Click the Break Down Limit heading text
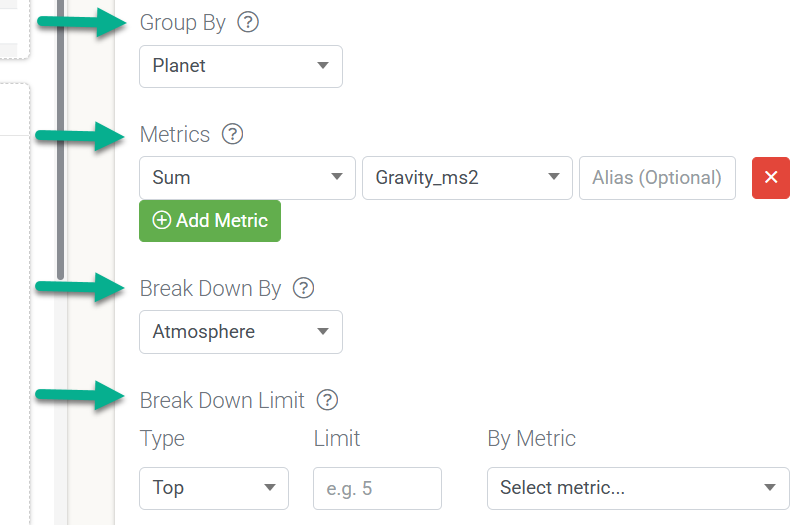This screenshot has height=525, width=808. point(222,400)
